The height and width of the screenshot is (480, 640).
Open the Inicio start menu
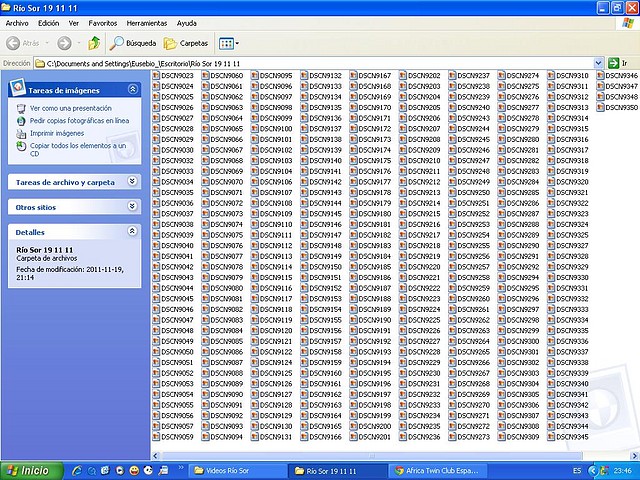click(32, 471)
